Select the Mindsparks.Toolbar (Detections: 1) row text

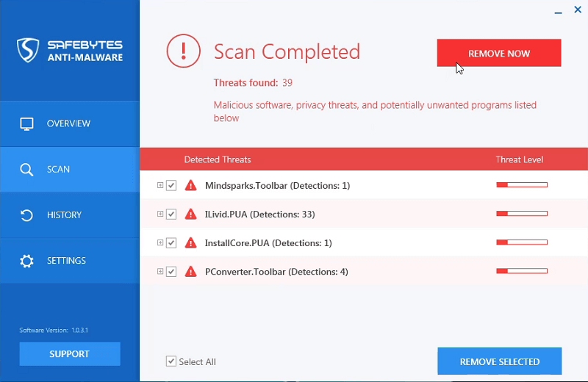(x=278, y=186)
